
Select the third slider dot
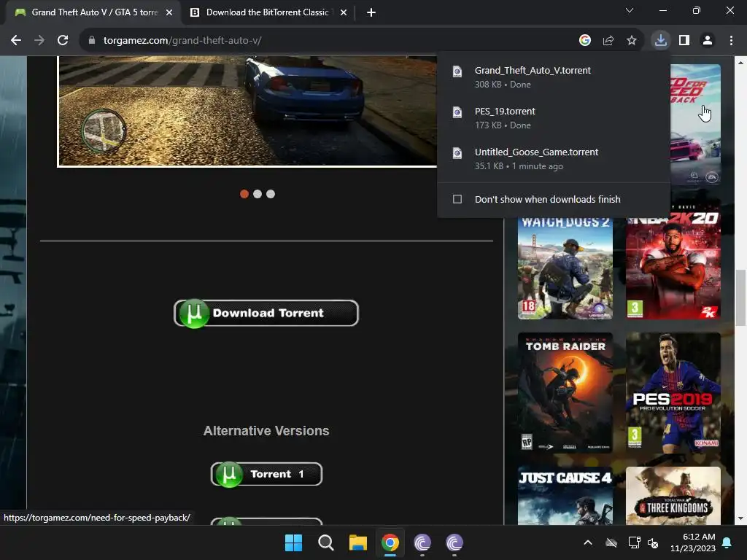(271, 194)
